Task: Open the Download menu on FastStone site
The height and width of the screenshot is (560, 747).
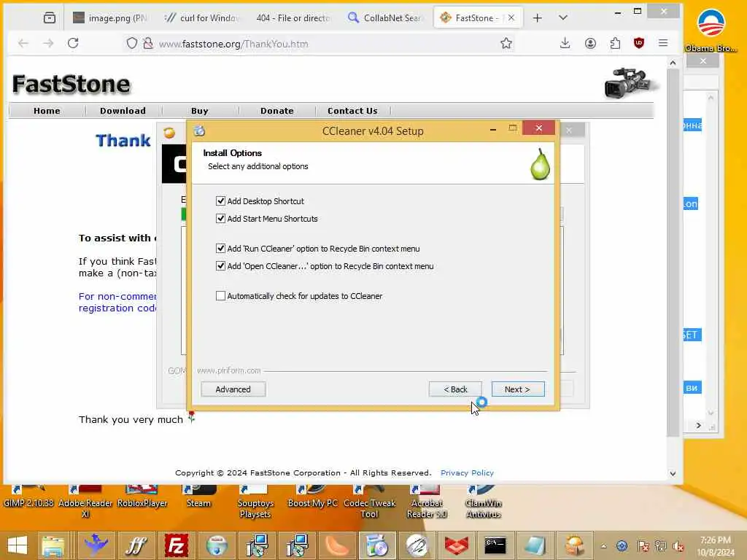Action: (x=123, y=111)
